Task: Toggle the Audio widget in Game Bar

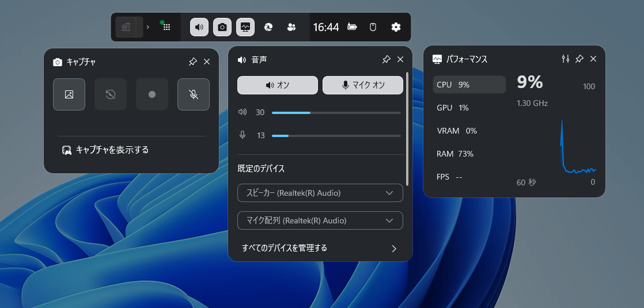Action: point(199,27)
